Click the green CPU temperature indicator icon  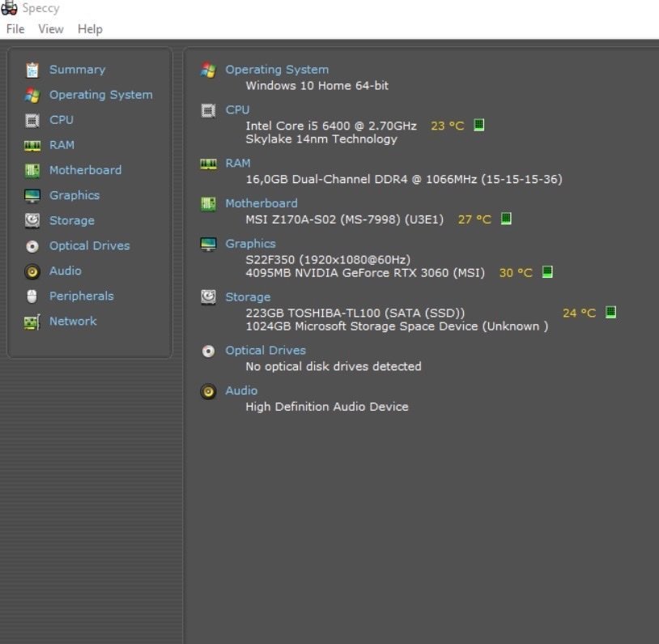click(478, 126)
